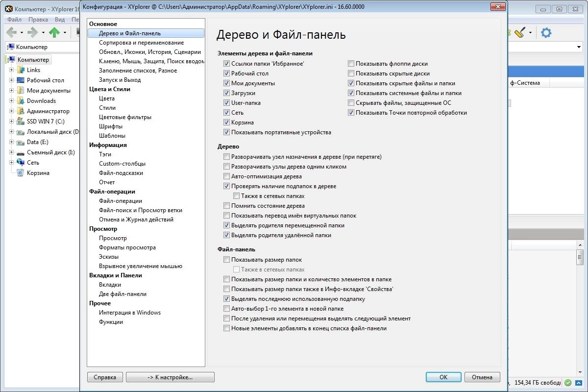Uncheck Ссылки папки 'Избранное' checkbox
The height and width of the screenshot is (392, 588).
(226, 64)
